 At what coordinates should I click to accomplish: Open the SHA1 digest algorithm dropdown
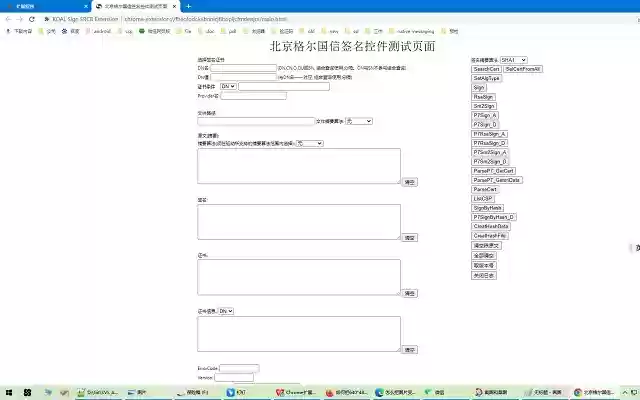(513, 60)
